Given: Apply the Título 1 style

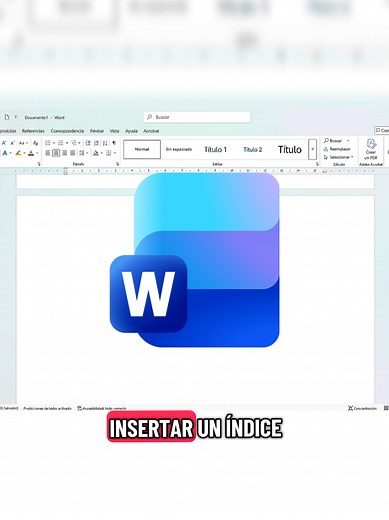Looking at the screenshot, I should (215, 149).
